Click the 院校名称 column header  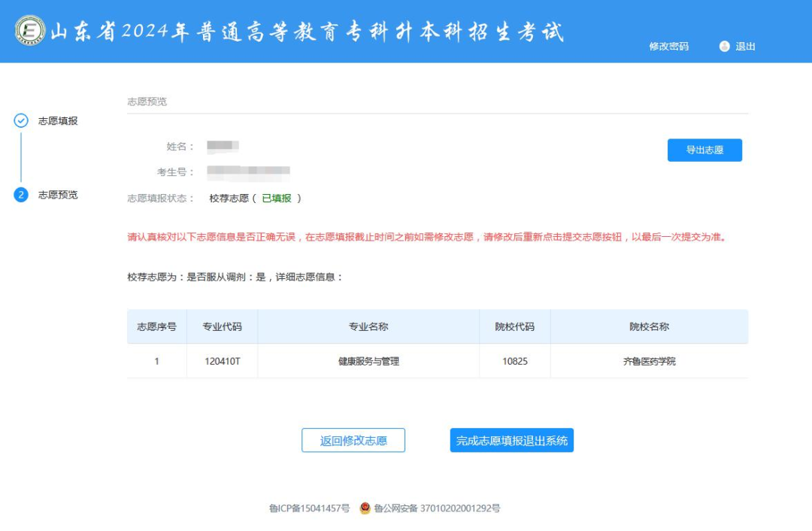[649, 326]
